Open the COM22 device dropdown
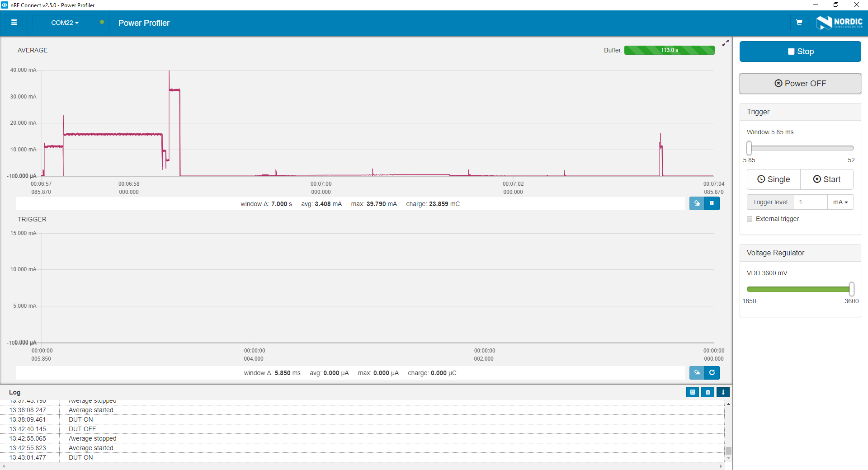 65,23
